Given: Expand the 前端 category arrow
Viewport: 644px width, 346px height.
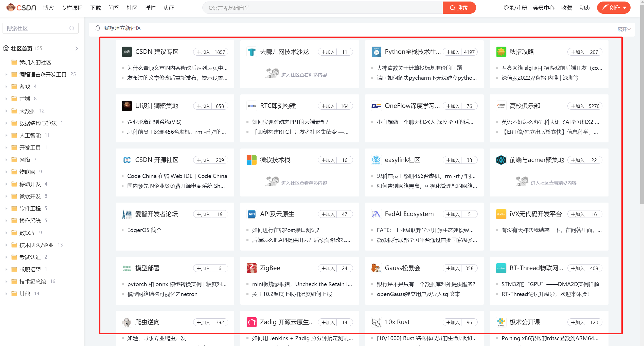Looking at the screenshot, I should (6, 99).
